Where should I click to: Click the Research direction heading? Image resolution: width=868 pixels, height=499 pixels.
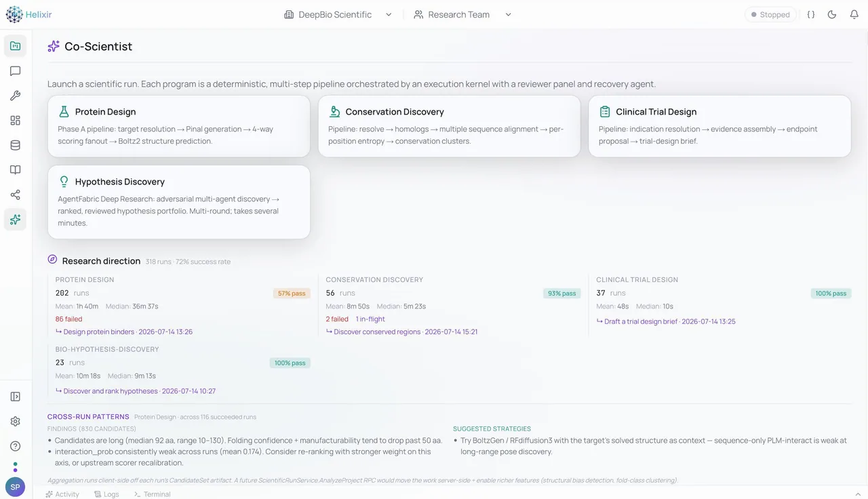pyautogui.click(x=101, y=261)
